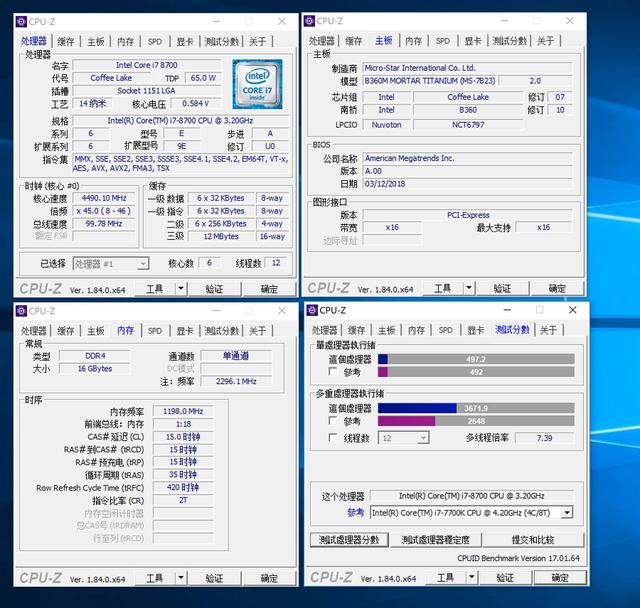Minimize the benchmark CPU-Z window
Screen dimensions: 640x608
coord(507,310)
